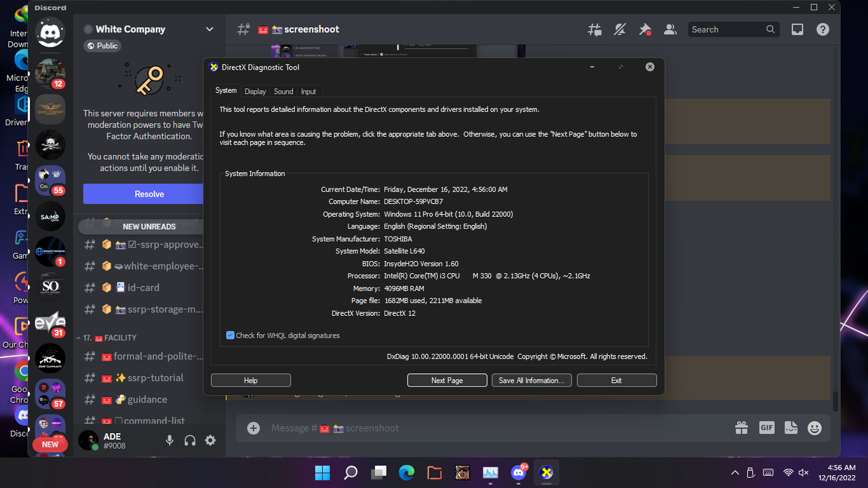The image size is (868, 488).
Task: Open the emoji picker
Action: (x=815, y=428)
